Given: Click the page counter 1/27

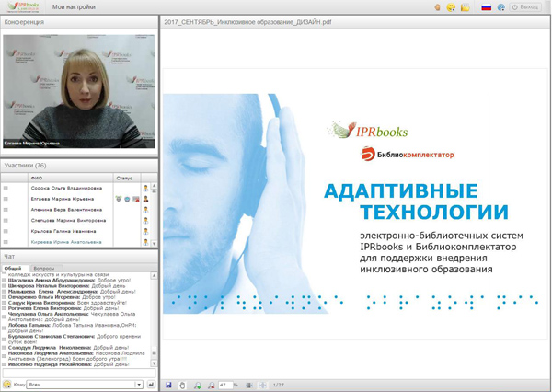Looking at the screenshot, I should click(279, 385).
